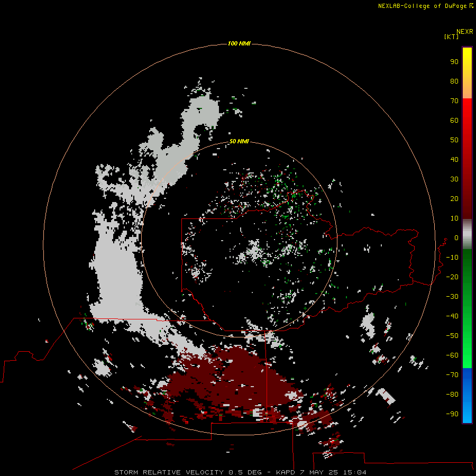This screenshot has width=476, height=476.
Task: Click the NEXR label at top right
Action: pyautogui.click(x=464, y=32)
